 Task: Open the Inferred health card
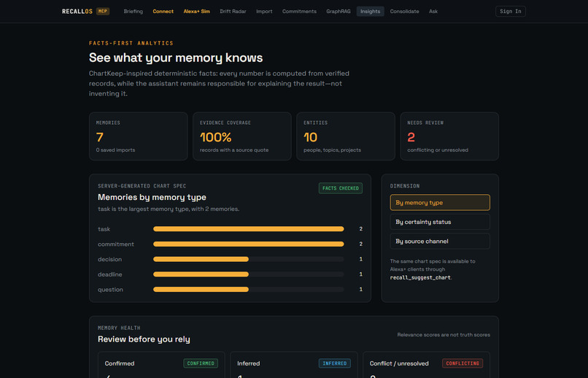293,365
